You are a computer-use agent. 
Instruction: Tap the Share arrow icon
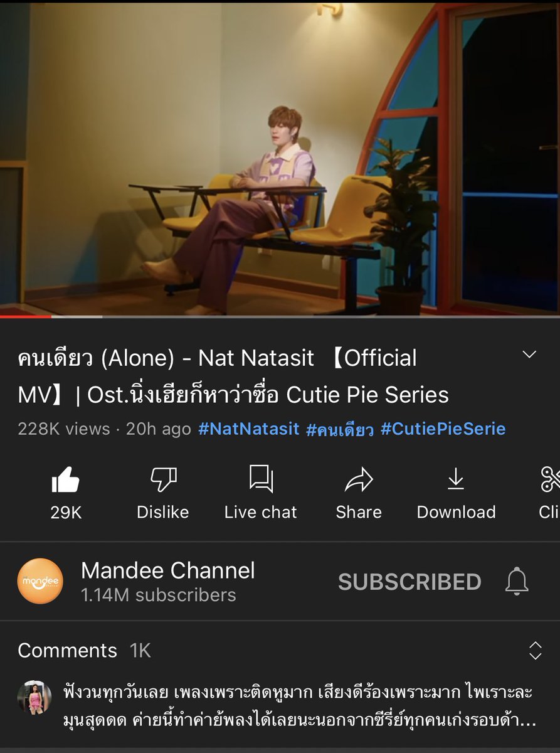click(x=359, y=481)
